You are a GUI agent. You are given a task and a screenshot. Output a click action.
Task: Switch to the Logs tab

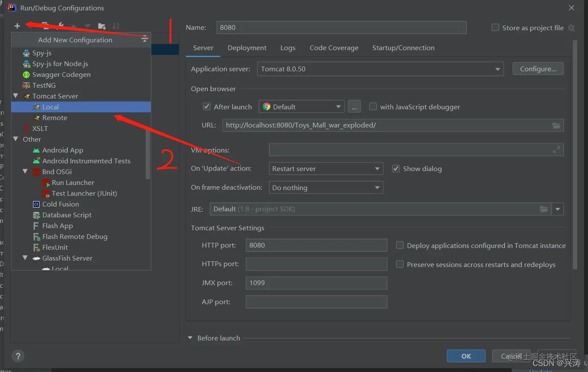[288, 48]
